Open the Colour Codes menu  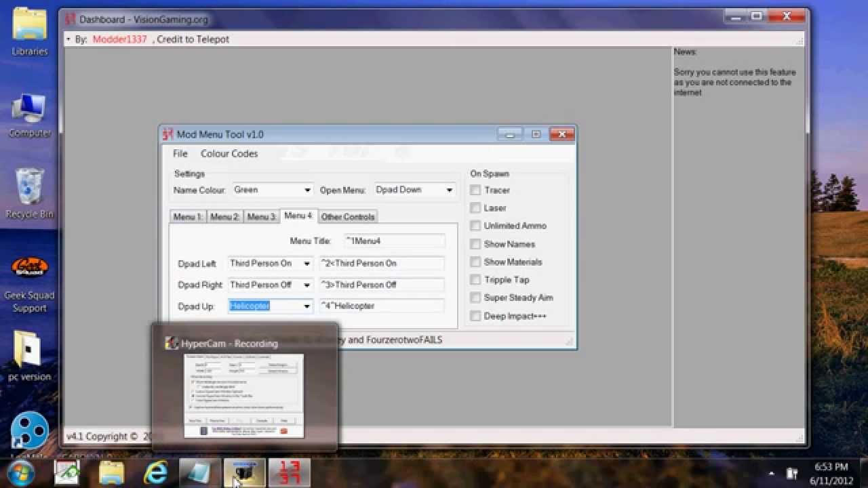[229, 154]
